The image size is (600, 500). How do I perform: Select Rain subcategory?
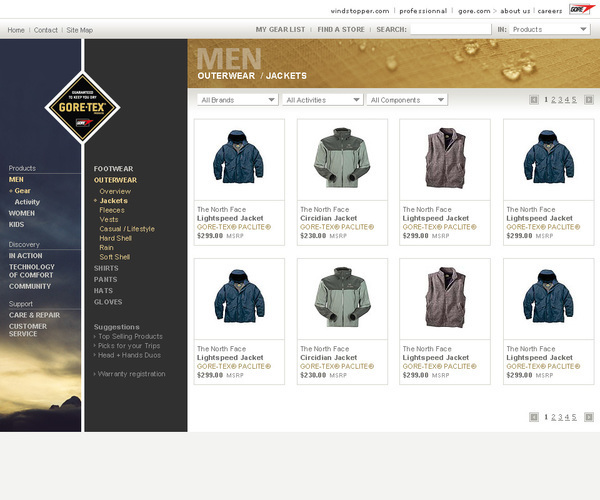[106, 248]
